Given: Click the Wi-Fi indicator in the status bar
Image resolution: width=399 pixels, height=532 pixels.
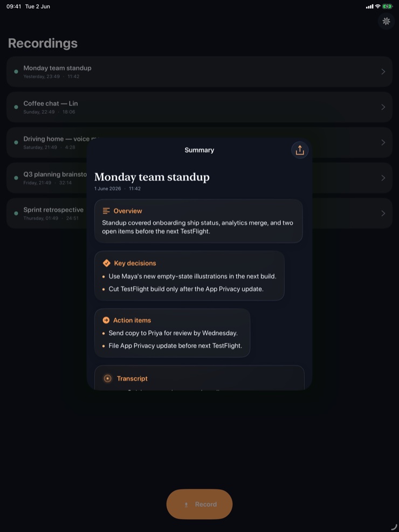Looking at the screenshot, I should click(377, 6).
